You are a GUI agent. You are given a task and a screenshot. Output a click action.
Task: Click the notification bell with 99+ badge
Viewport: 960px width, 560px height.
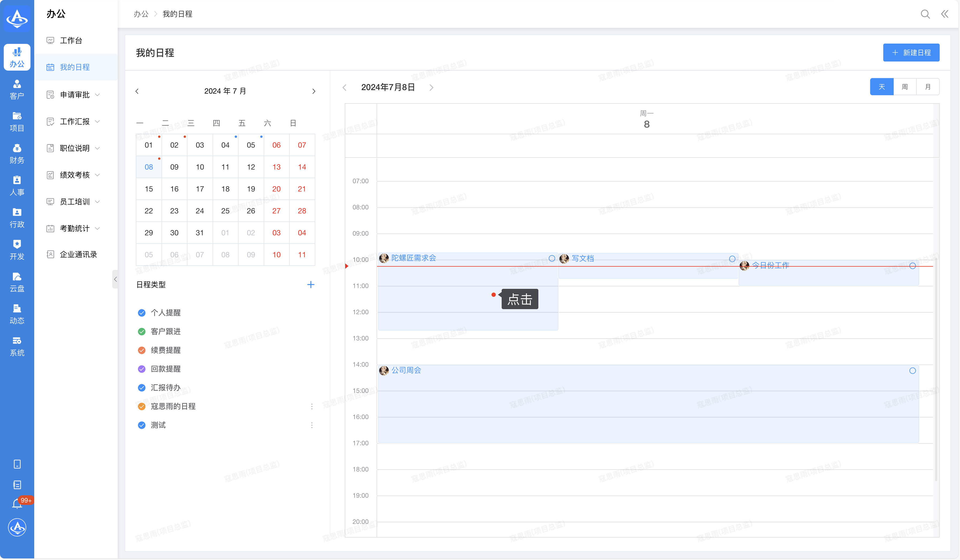pyautogui.click(x=17, y=504)
